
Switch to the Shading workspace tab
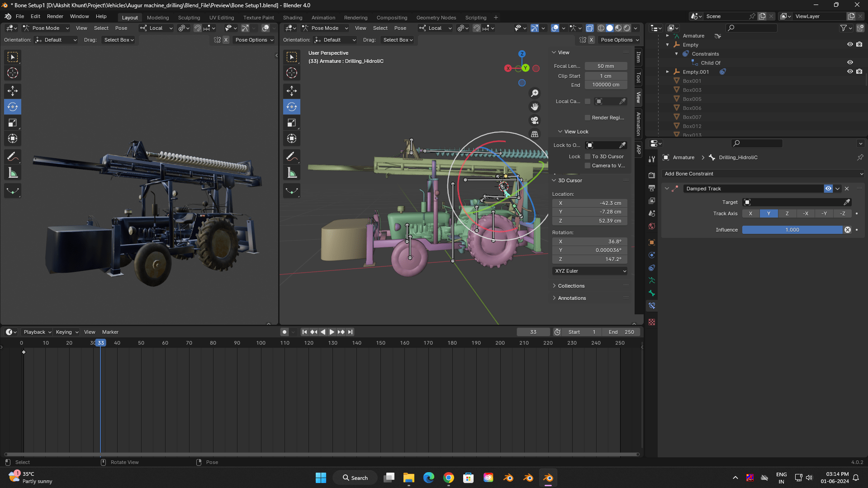[x=292, y=18]
